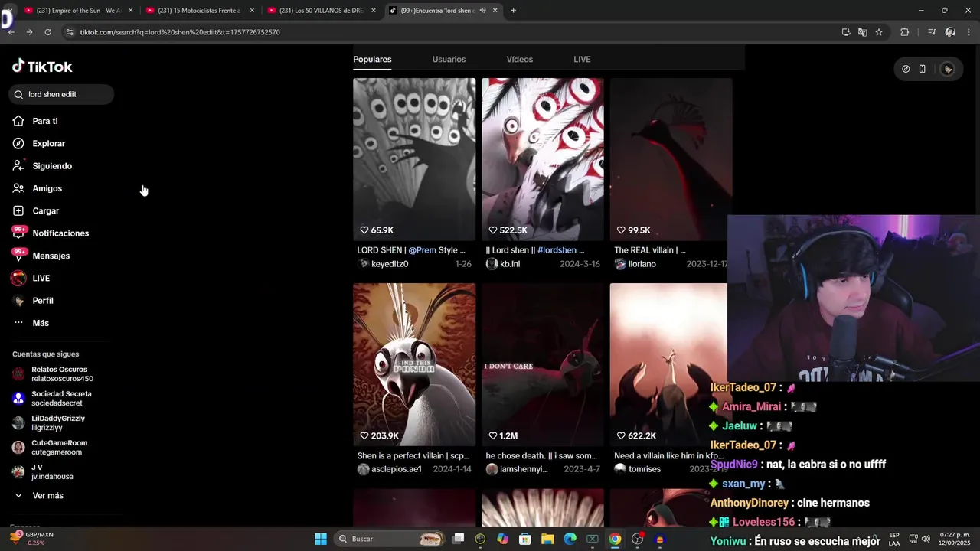Open TikTok get app phone icon
This screenshot has height=551, width=980.
[922, 69]
